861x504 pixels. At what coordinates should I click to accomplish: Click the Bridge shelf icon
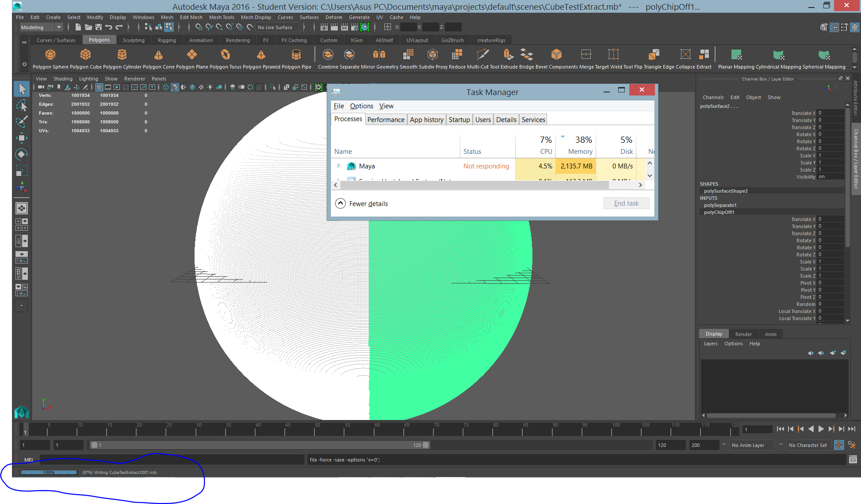click(x=526, y=55)
